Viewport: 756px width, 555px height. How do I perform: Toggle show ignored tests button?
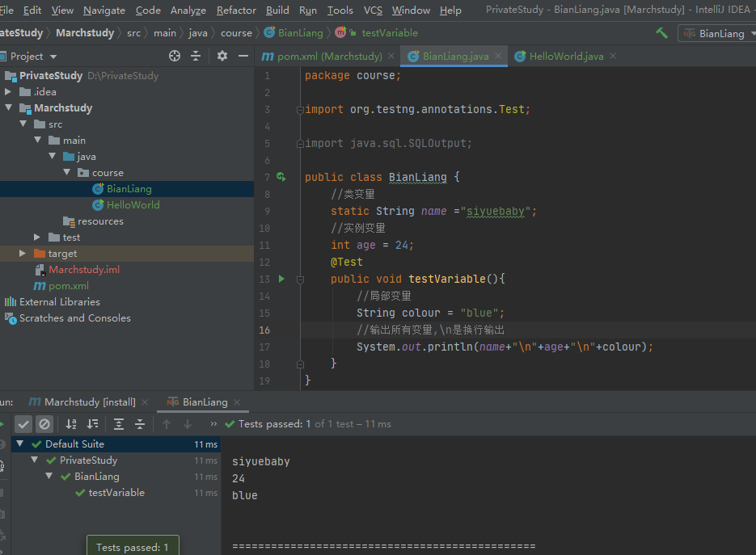(x=44, y=424)
